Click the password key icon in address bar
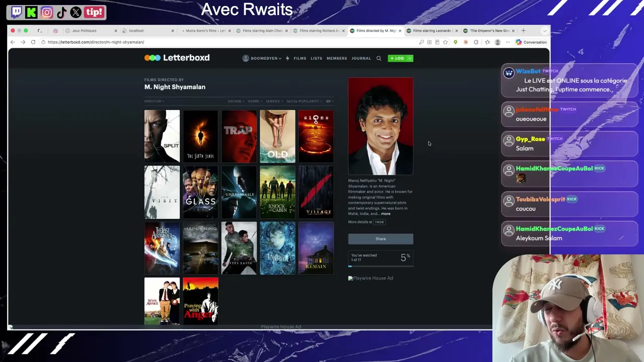Screen dimensions: 644x362 click(x=421, y=42)
